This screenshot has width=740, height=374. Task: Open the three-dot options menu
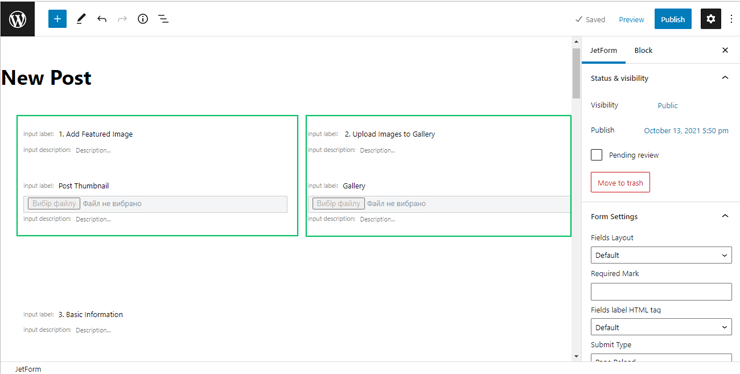pos(732,19)
